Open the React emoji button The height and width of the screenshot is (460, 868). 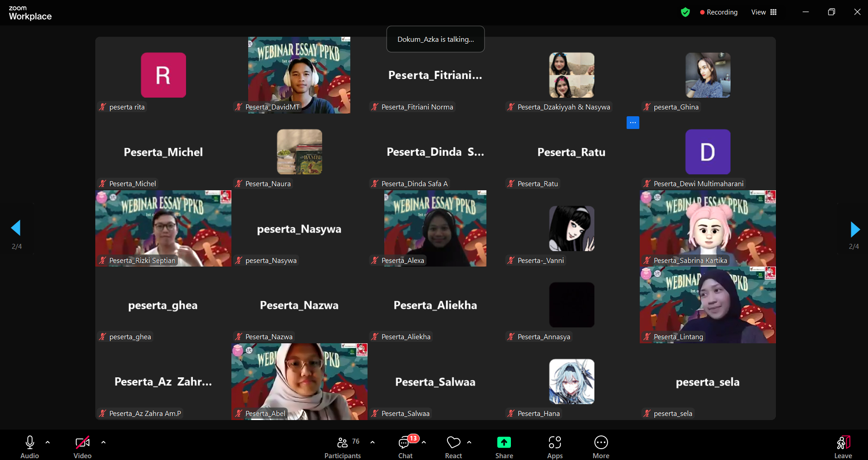click(453, 447)
